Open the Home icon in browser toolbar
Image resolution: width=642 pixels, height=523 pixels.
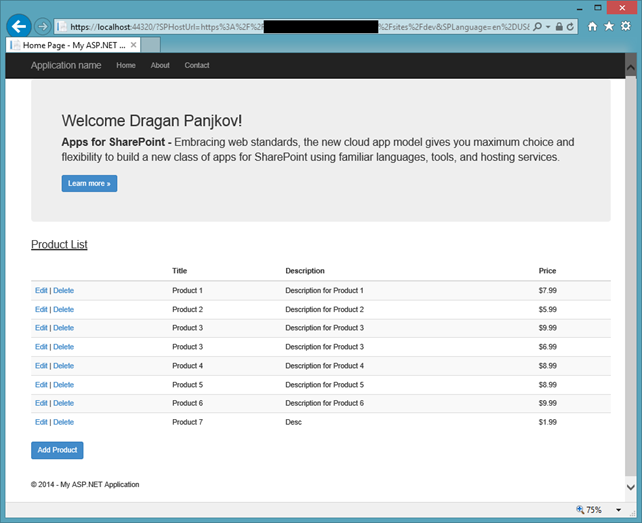593,27
